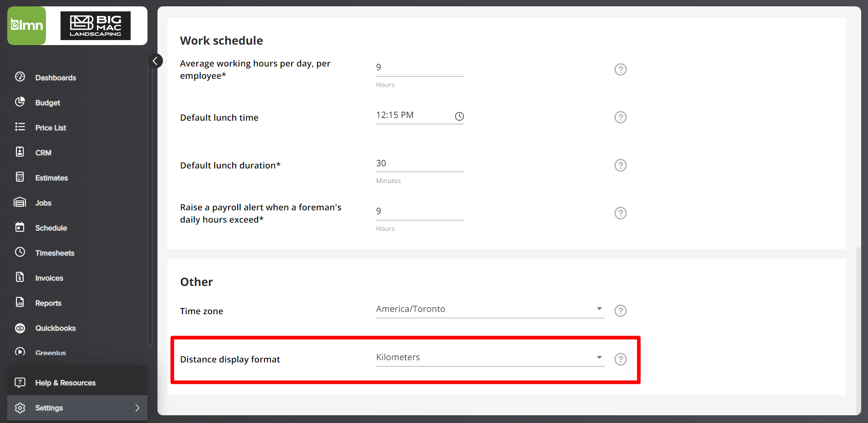Click the main page vertical scrollbar
Image resolution: width=868 pixels, height=423 pixels.
(858, 330)
